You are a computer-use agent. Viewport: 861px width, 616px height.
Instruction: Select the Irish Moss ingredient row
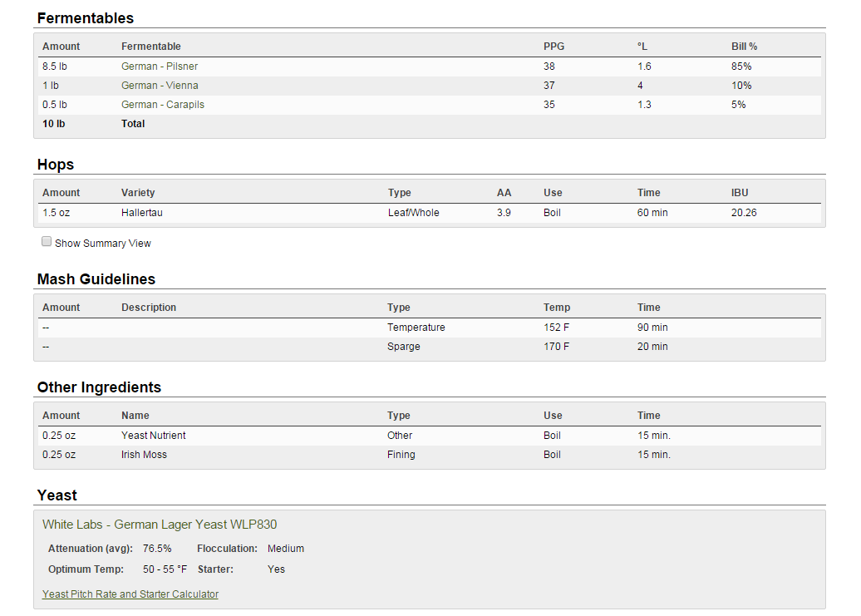[144, 455]
